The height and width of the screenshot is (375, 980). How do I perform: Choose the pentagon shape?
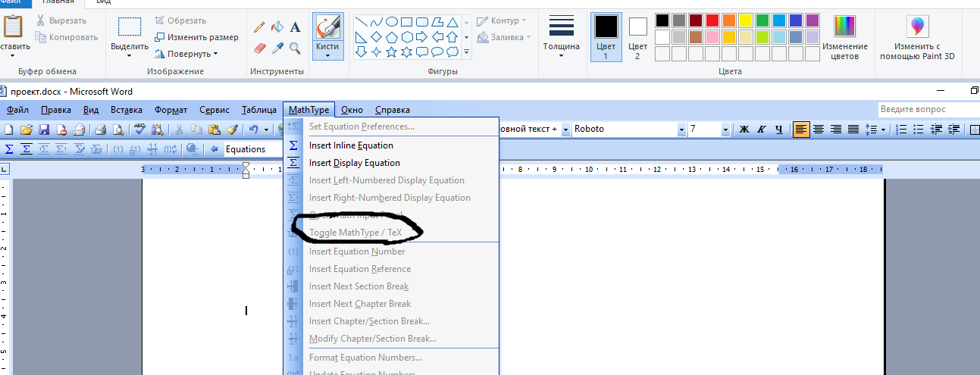(393, 37)
